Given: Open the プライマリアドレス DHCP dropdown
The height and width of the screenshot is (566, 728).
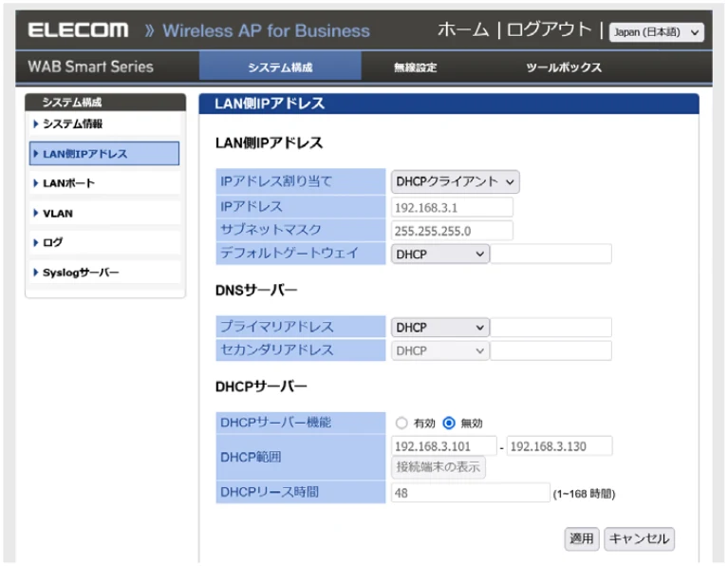Looking at the screenshot, I should pos(439,328).
